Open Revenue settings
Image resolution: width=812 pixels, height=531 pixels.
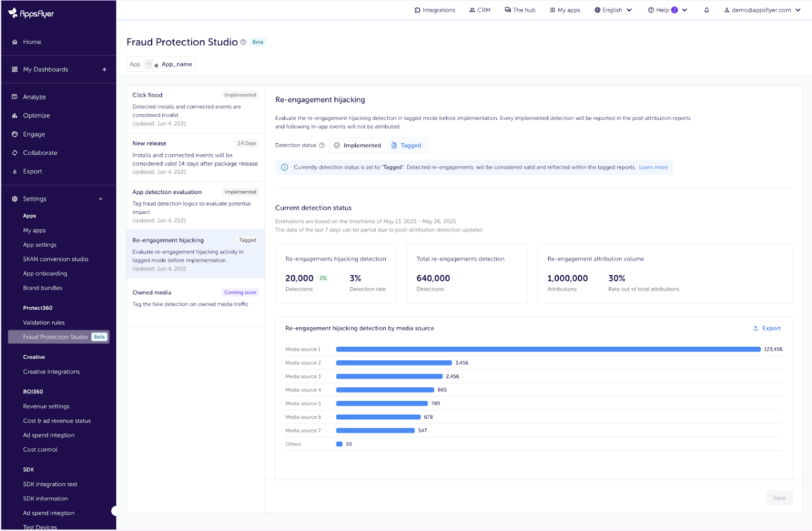click(x=46, y=407)
